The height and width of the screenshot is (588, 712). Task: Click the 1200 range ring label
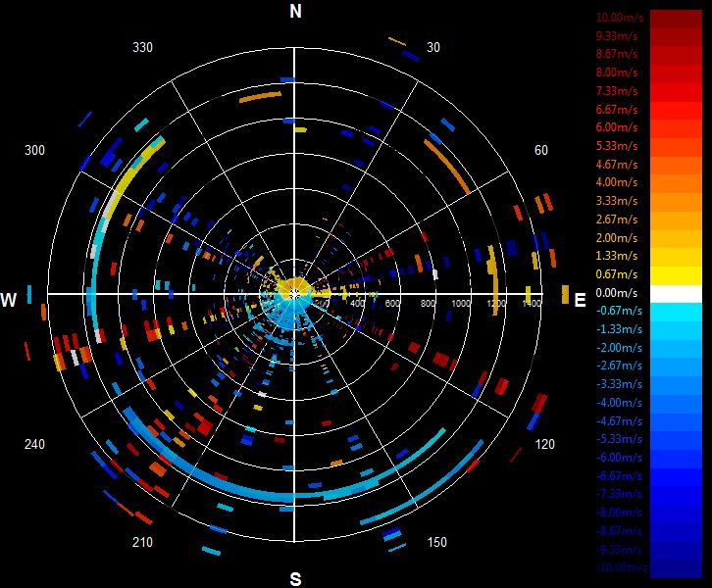[496, 303]
